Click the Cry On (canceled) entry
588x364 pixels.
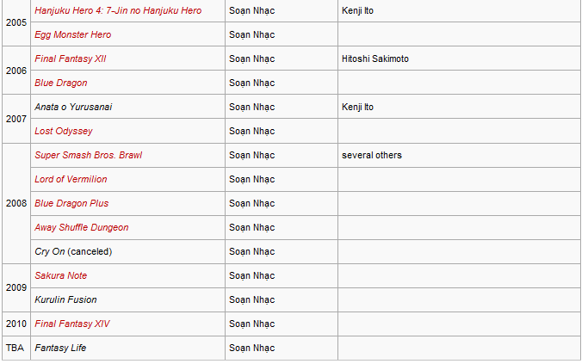[x=73, y=251]
